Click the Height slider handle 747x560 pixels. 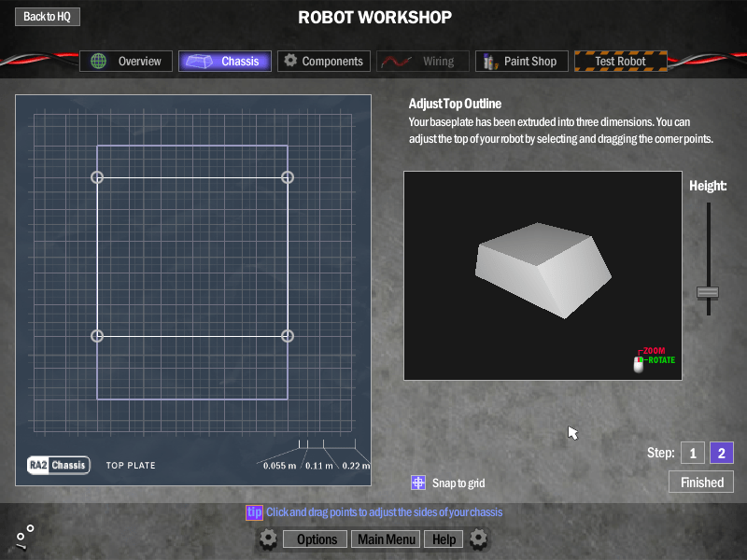(708, 292)
